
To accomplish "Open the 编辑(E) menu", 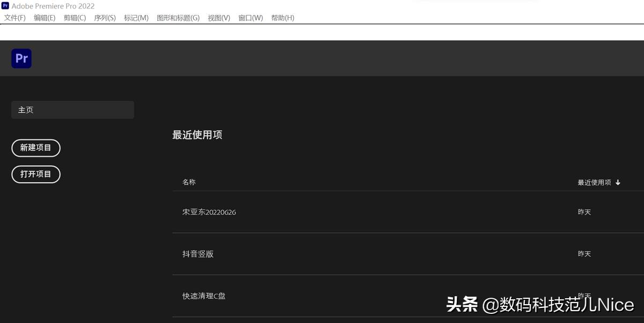I will coord(45,18).
